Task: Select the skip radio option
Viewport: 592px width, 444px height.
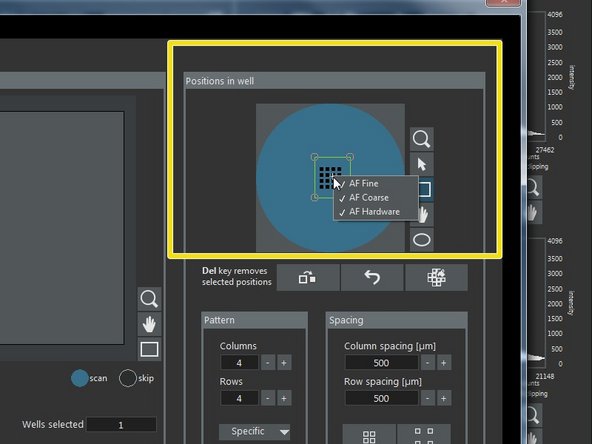Action: point(128,378)
